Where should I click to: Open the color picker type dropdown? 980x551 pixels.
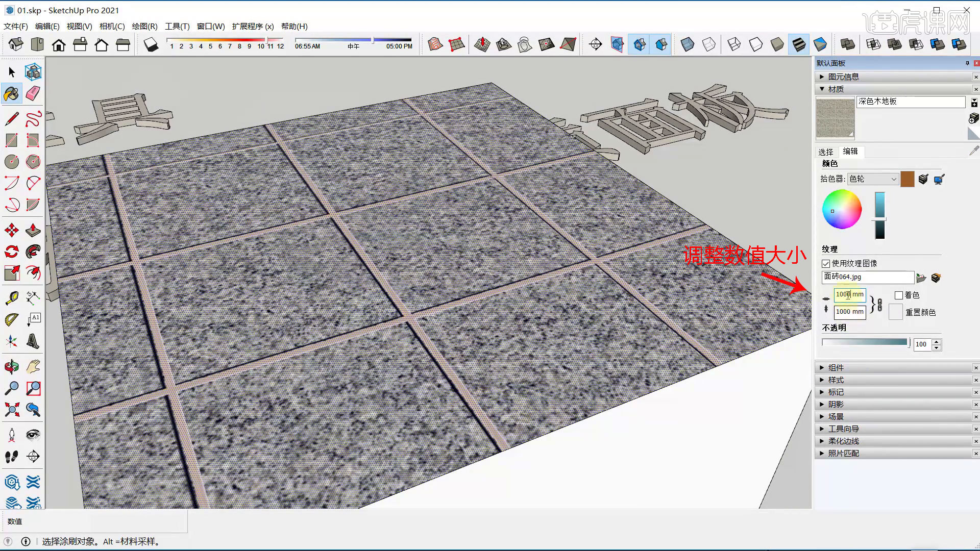pos(873,179)
